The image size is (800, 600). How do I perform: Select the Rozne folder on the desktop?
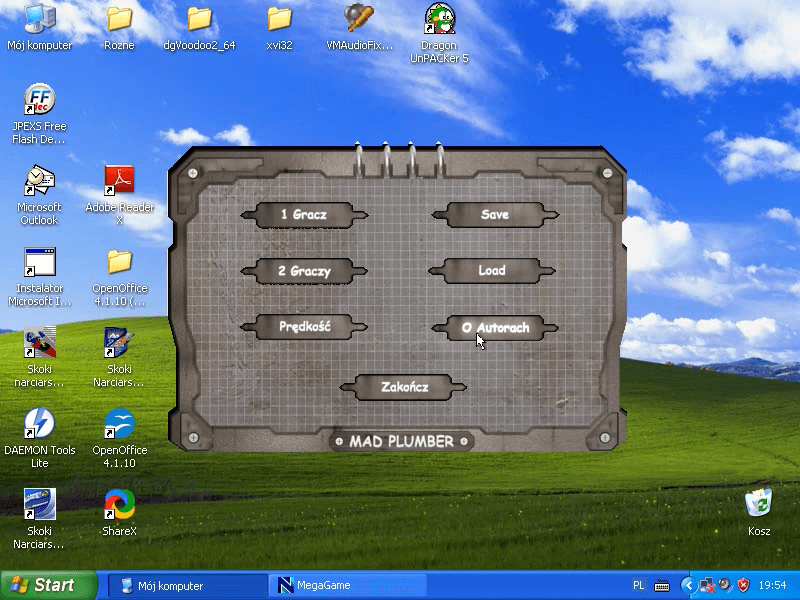[x=119, y=27]
